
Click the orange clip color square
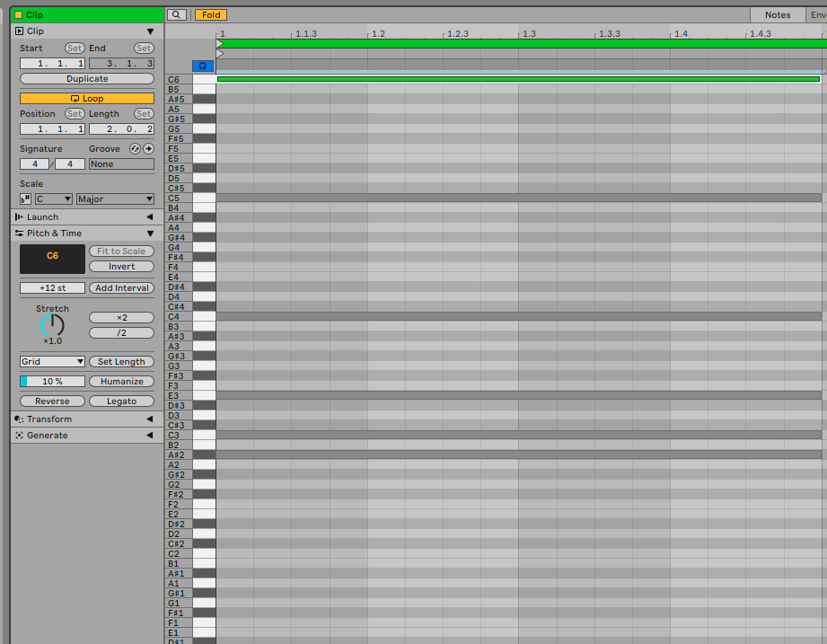coord(18,15)
